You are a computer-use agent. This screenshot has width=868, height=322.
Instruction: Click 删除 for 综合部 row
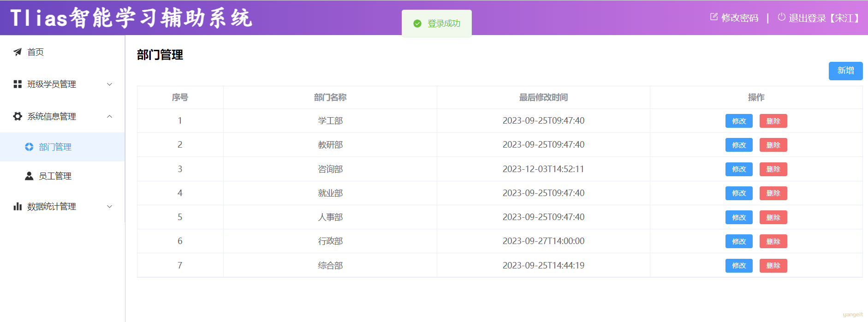pos(773,266)
